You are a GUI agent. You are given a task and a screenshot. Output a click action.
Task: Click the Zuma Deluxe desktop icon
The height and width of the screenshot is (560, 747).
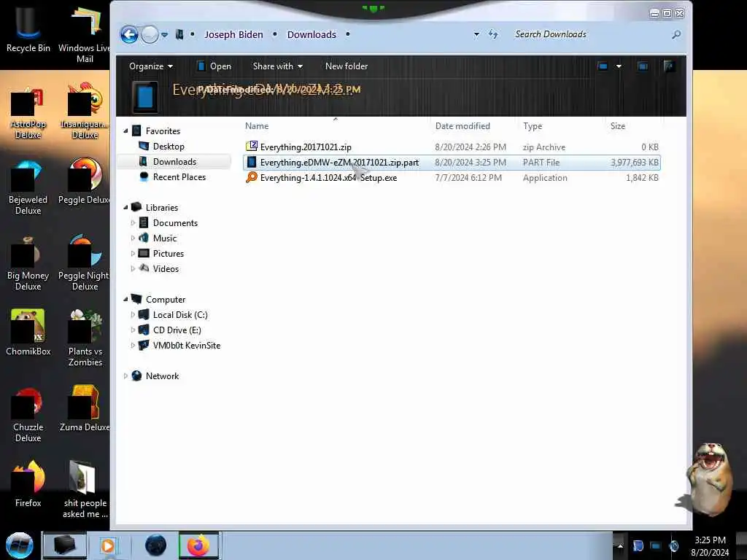pyautogui.click(x=85, y=408)
